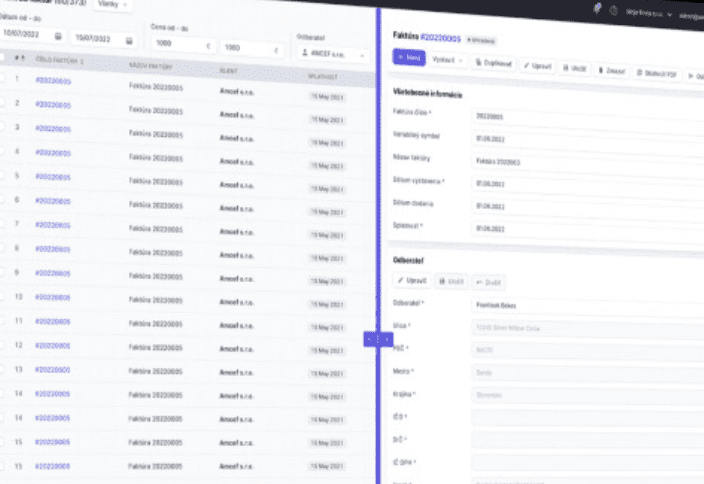Tick the checkbox for row 1
The height and width of the screenshot is (484, 704).
click(2, 78)
